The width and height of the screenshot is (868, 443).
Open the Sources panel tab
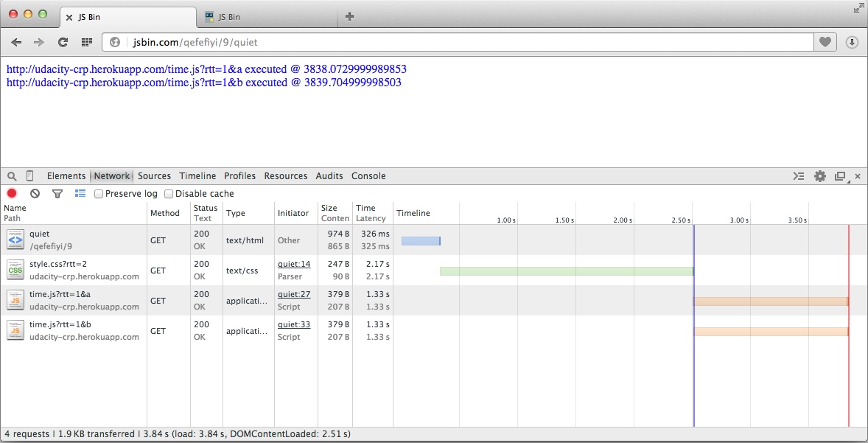pos(154,176)
